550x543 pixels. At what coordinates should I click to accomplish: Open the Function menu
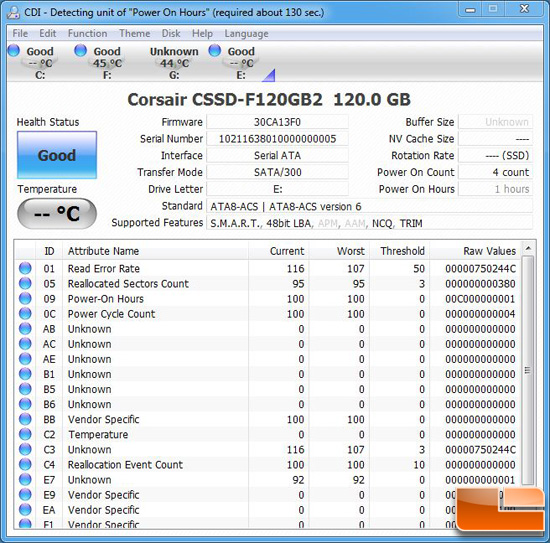(87, 33)
